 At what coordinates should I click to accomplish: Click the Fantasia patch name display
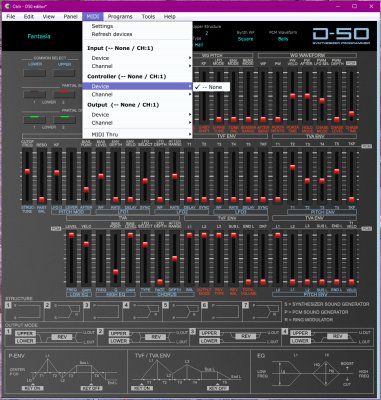pos(39,36)
